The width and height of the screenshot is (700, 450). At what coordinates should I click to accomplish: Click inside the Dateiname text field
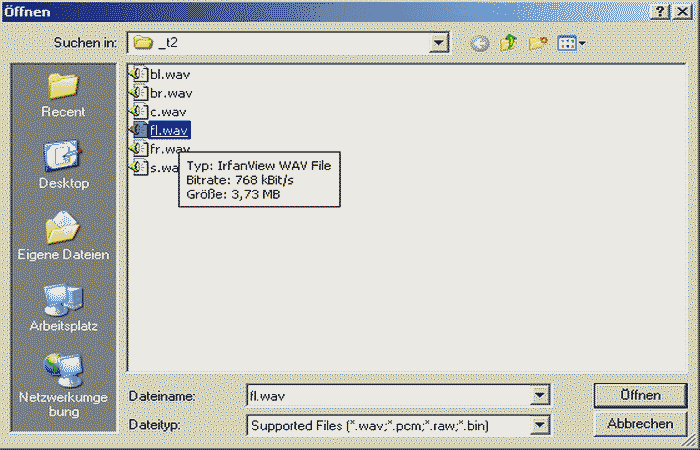(x=390, y=395)
